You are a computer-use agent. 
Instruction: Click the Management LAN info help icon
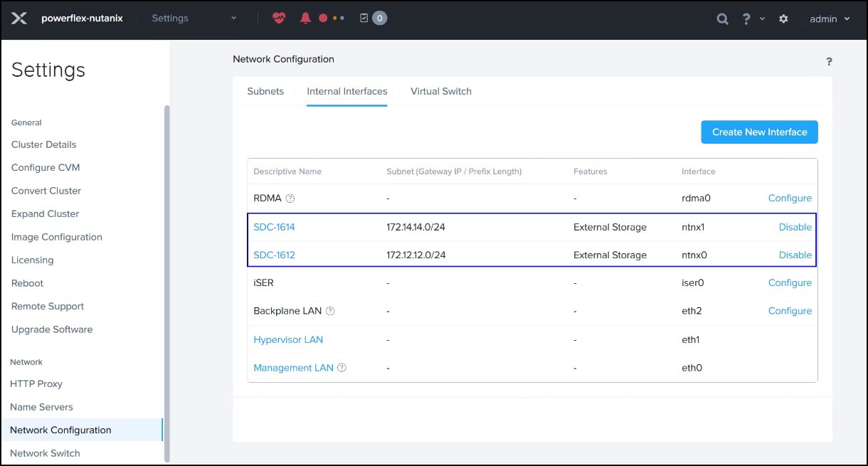coord(342,368)
